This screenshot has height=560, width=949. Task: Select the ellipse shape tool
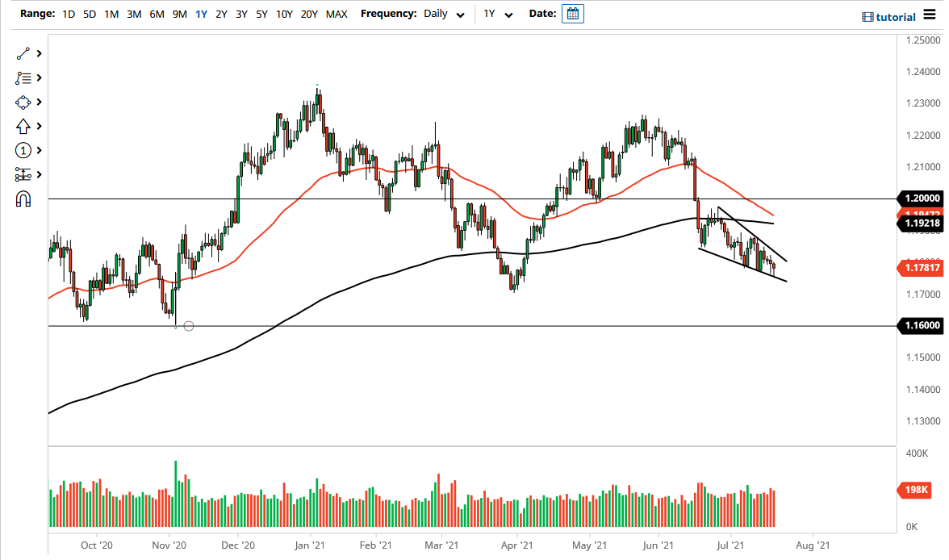[23, 102]
